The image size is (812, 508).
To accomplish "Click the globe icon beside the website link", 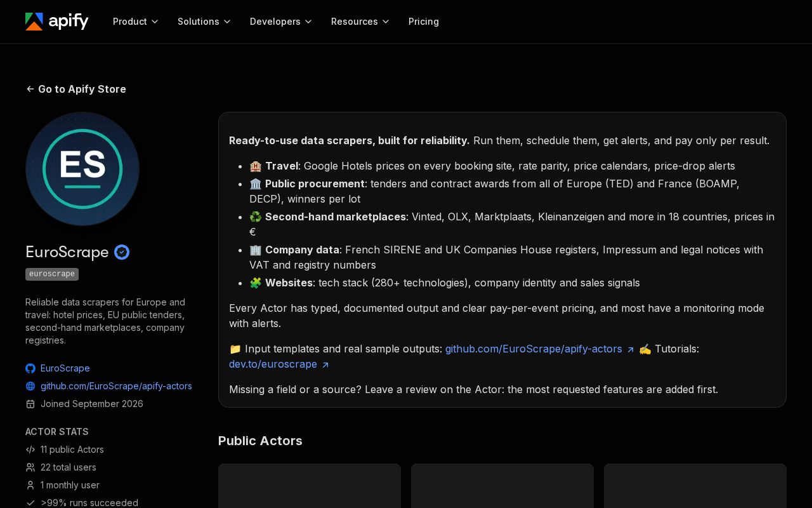I will click(x=30, y=386).
